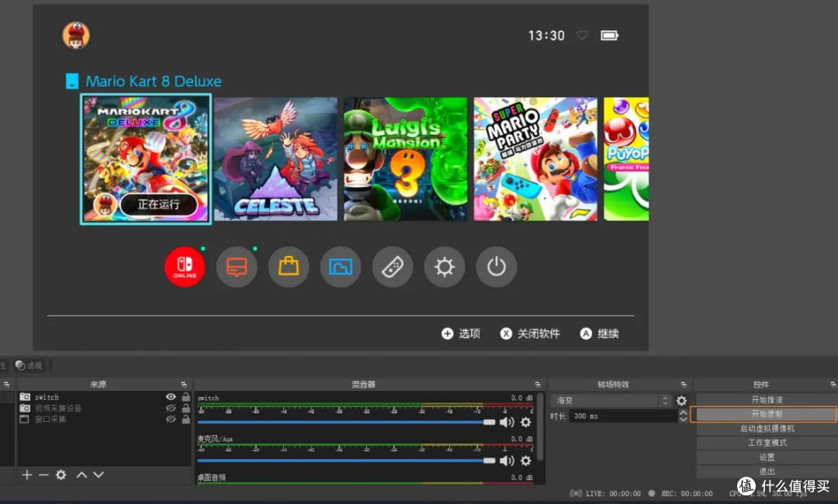Click the 选项 plus button hint
This screenshot has height=504, width=838.
click(x=461, y=333)
